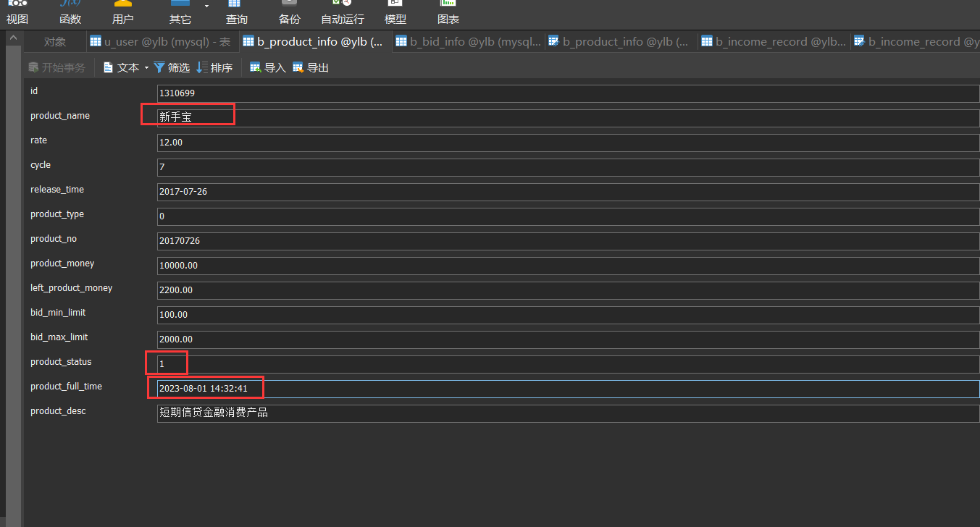Viewport: 980px width, 527px height.
Task: Select the active b_product_info table tab
Action: tap(315, 42)
